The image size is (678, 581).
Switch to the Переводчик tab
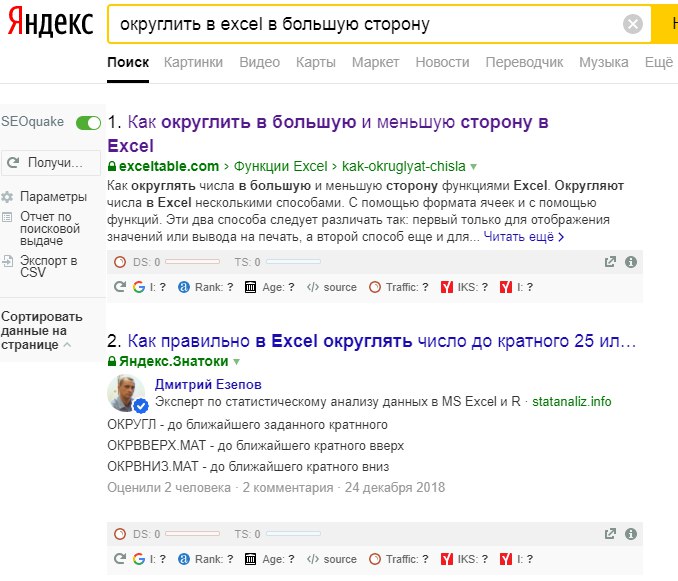pyautogui.click(x=524, y=62)
